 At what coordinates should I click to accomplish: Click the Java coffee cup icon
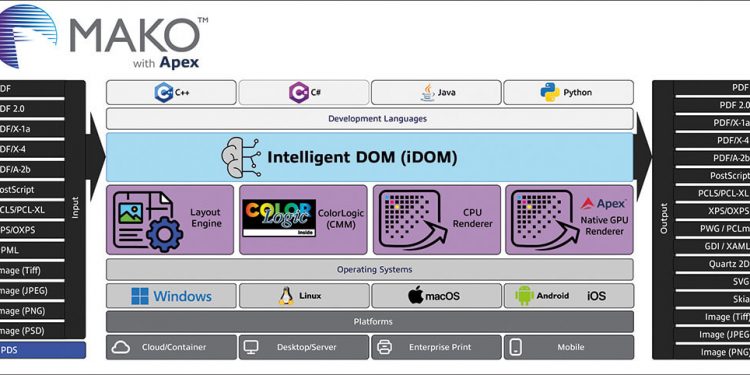pyautogui.click(x=428, y=92)
